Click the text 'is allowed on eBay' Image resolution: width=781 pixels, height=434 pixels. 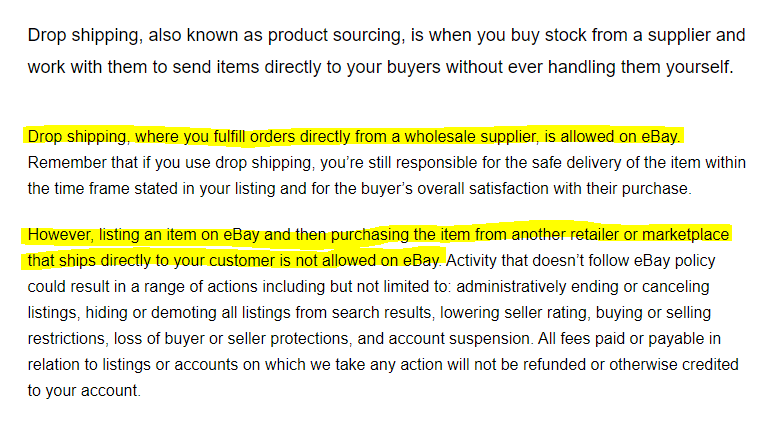(612, 137)
